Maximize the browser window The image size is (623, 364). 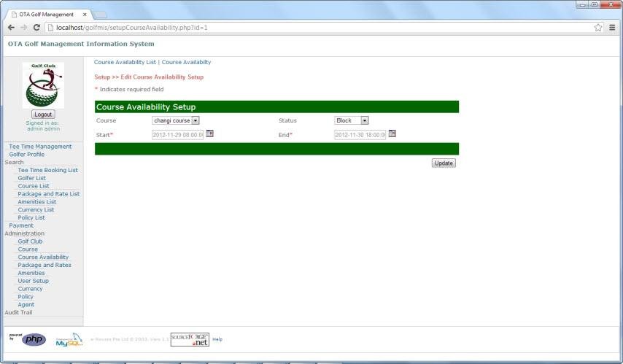[x=595, y=4]
